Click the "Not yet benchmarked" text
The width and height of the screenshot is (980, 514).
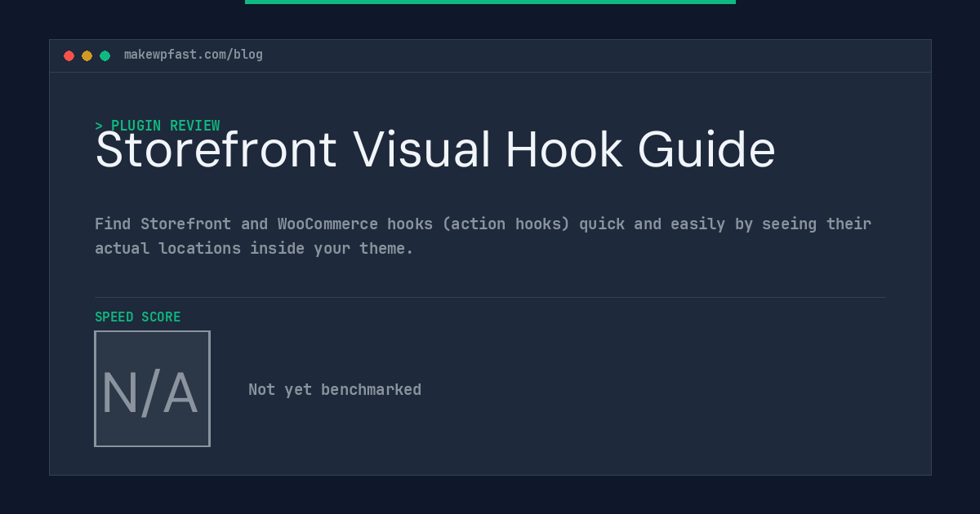point(335,389)
